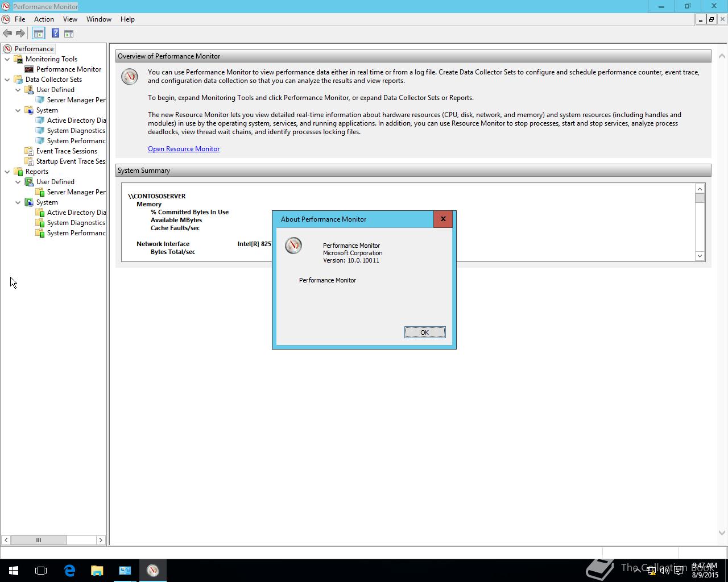Collapse the Monitoring Tools node

(7, 59)
